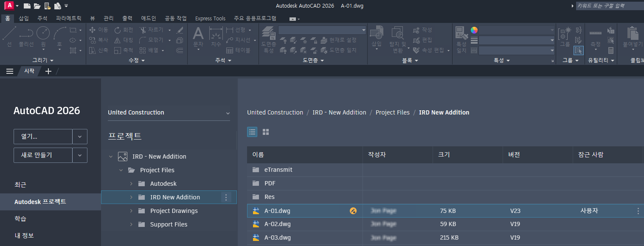
Task: Click the Array (배열) tool
Action: (149, 50)
